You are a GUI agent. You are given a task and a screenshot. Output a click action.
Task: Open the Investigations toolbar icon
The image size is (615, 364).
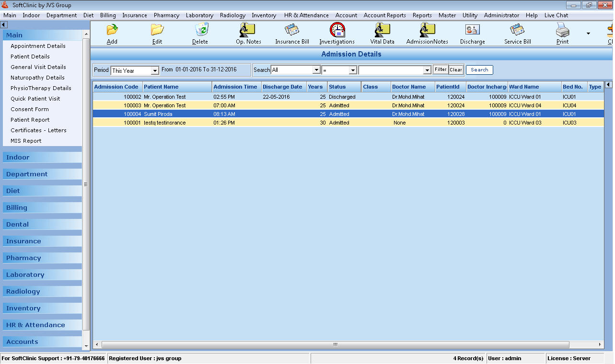coord(337,30)
